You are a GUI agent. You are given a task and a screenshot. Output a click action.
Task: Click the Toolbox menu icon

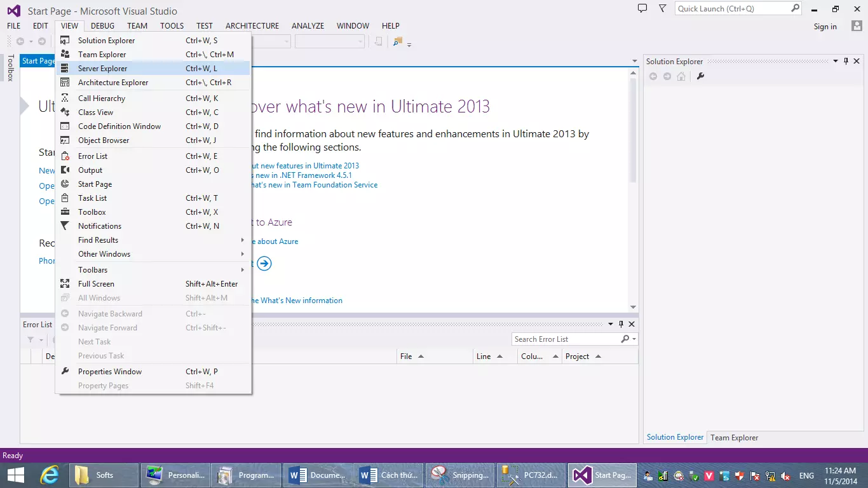pyautogui.click(x=65, y=212)
